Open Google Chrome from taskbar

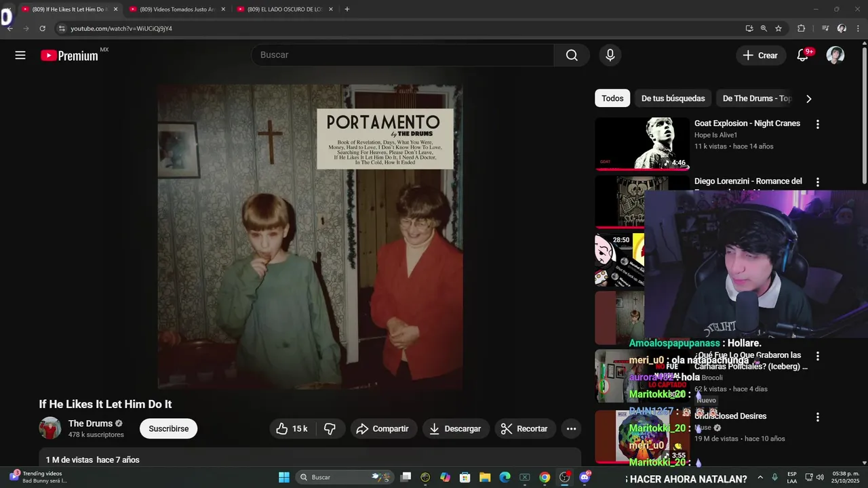(x=545, y=477)
